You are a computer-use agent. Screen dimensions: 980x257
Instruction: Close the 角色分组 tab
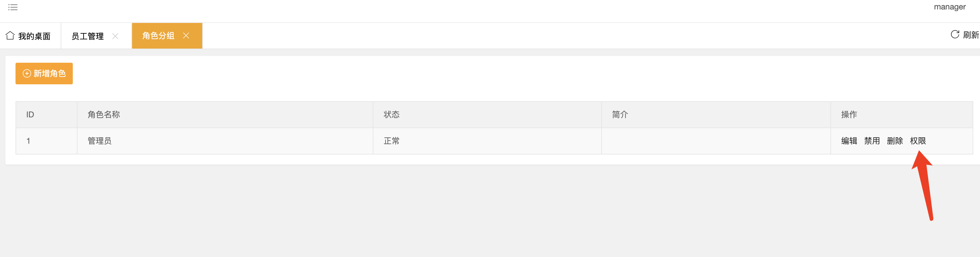click(x=186, y=35)
